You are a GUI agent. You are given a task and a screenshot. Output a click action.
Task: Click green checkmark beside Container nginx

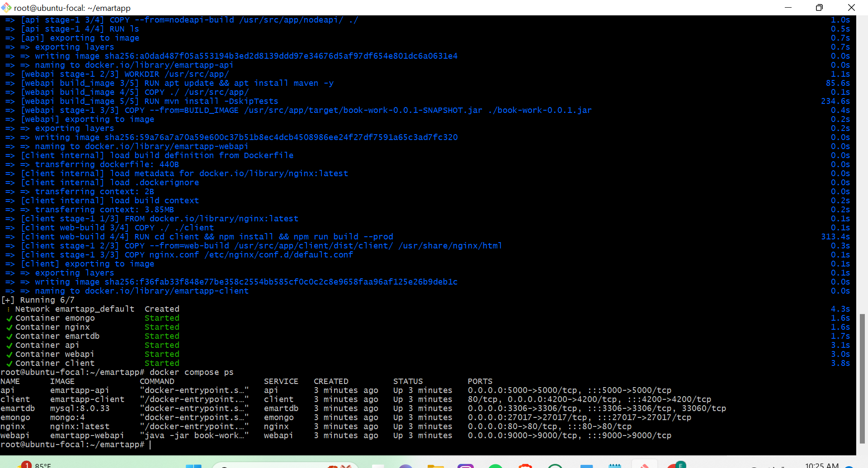click(x=9, y=328)
